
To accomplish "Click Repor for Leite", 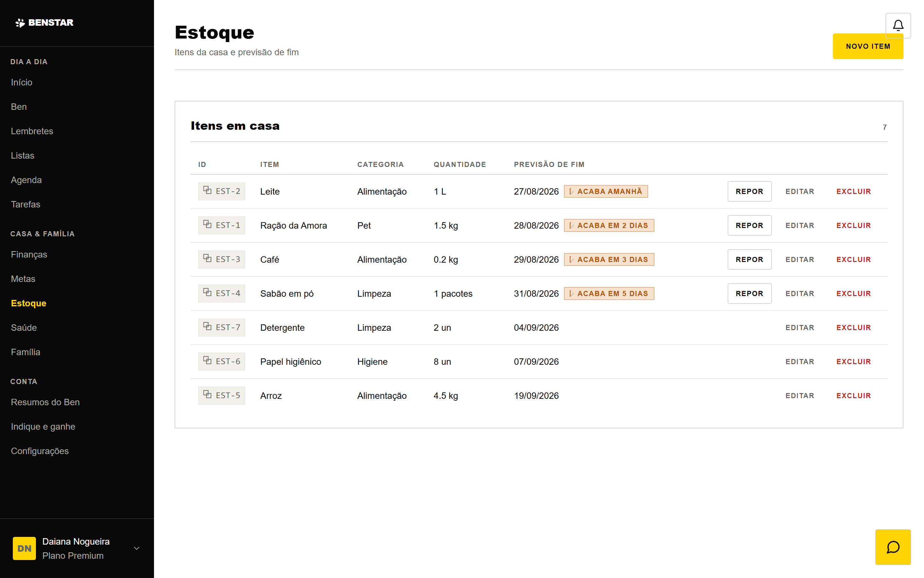I will pos(749,191).
